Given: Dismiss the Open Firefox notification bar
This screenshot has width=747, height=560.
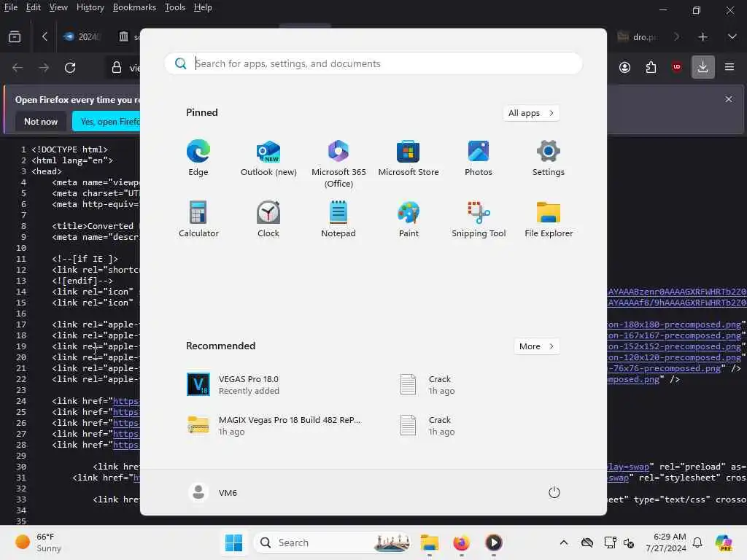Looking at the screenshot, I should 729,99.
